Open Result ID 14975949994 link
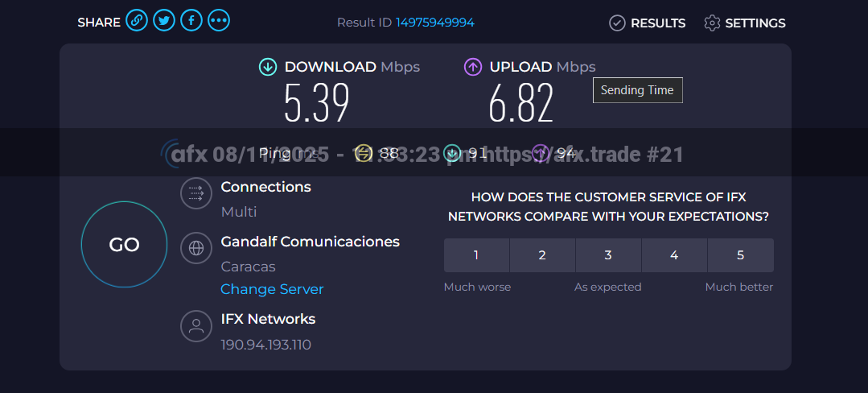868x393 pixels. 434,23
